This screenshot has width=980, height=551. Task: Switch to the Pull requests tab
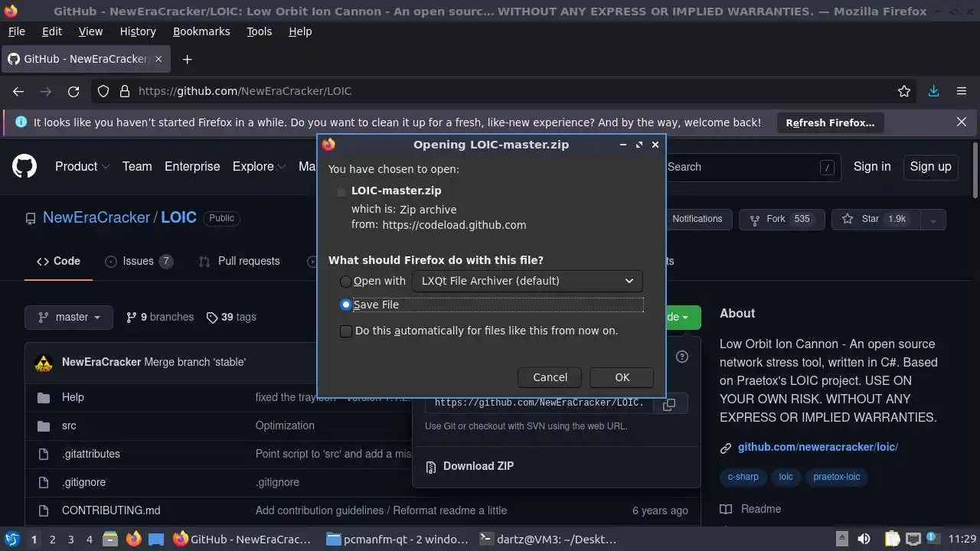(239, 261)
